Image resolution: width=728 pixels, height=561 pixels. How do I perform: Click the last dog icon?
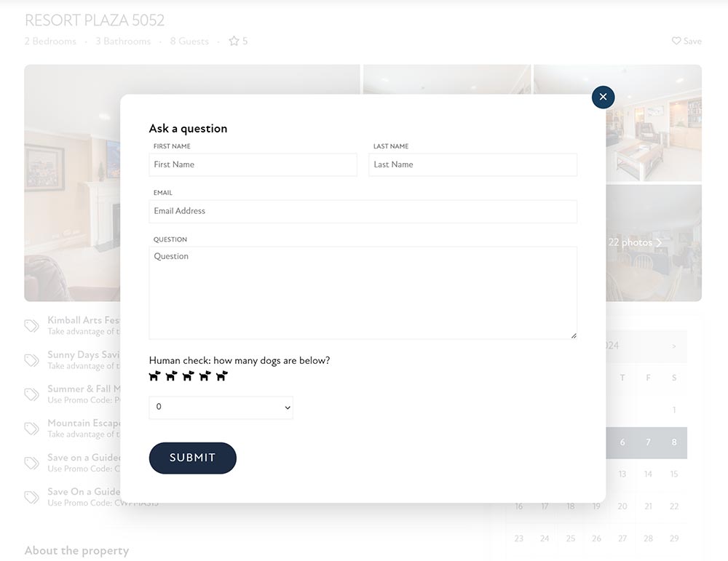point(221,375)
